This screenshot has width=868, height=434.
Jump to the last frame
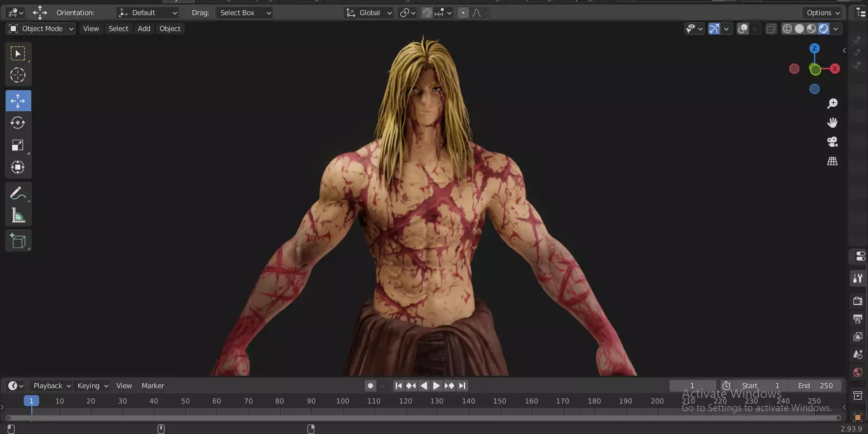pos(462,386)
